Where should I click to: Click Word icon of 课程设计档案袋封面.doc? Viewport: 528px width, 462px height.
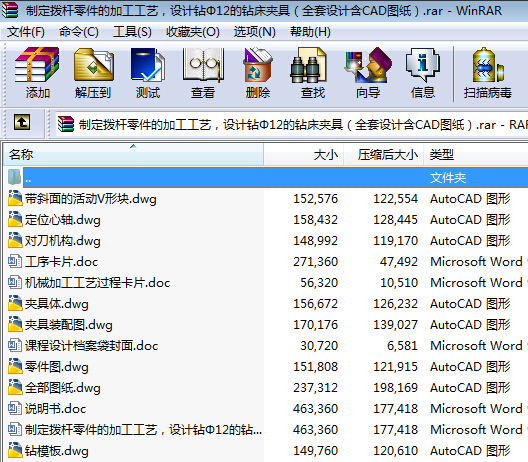coord(15,345)
